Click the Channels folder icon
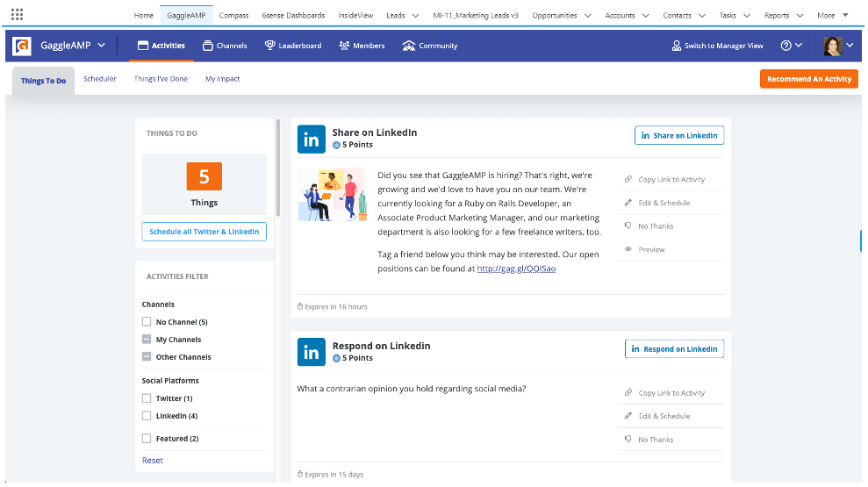 (x=208, y=46)
